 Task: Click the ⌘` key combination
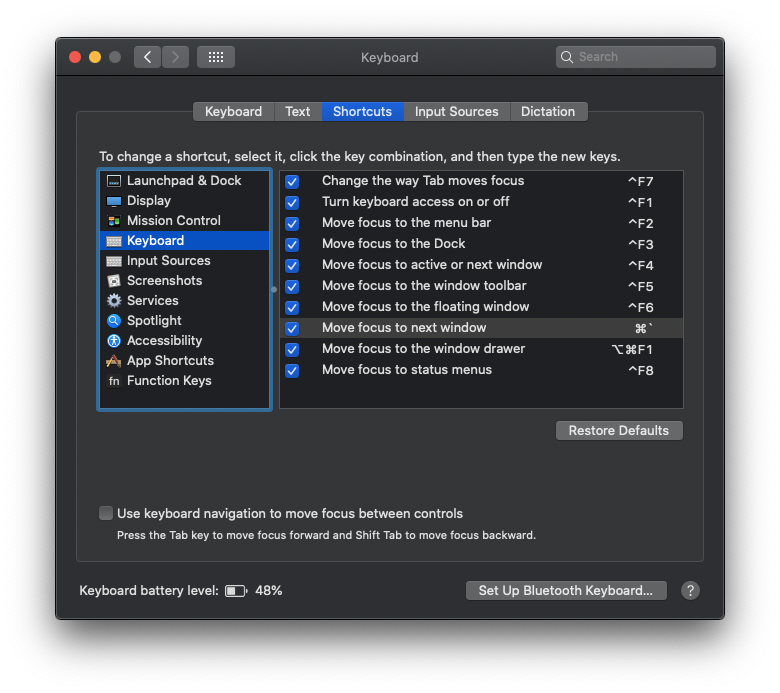click(644, 328)
